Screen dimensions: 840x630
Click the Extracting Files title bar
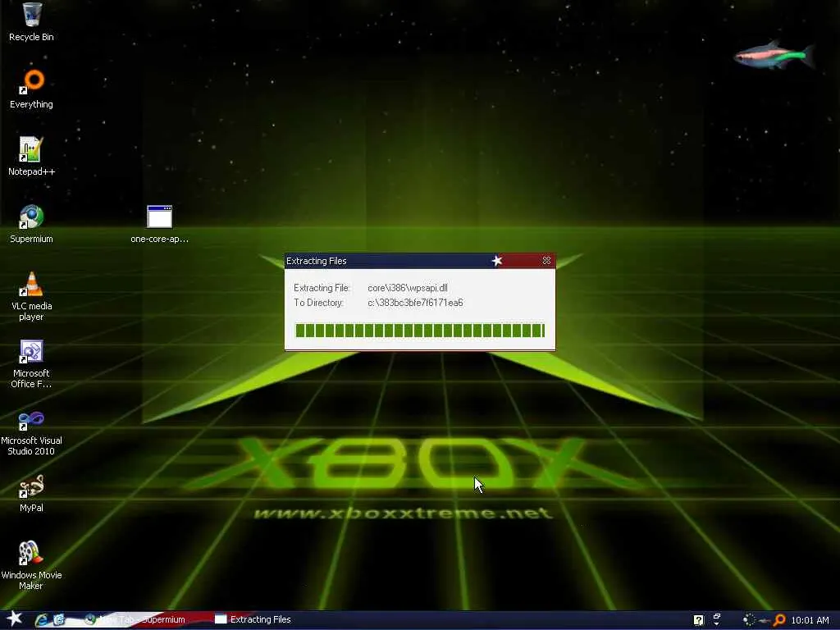[420, 261]
